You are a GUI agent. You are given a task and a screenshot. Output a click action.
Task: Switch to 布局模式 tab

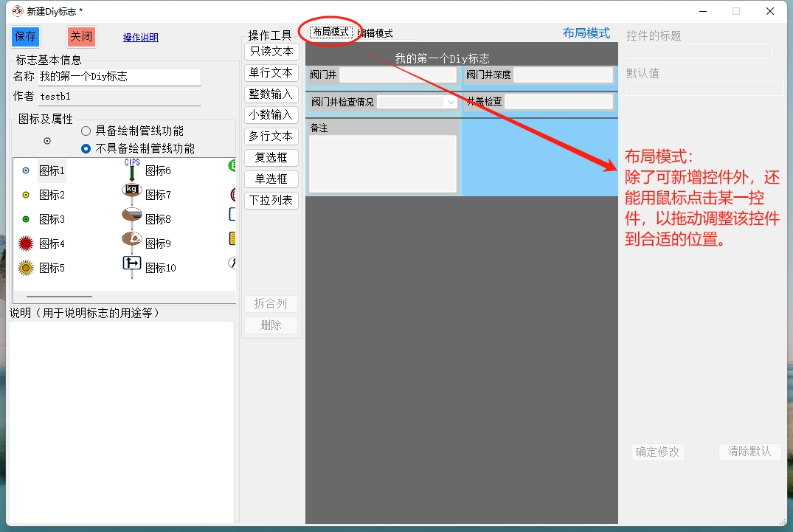pyautogui.click(x=330, y=32)
